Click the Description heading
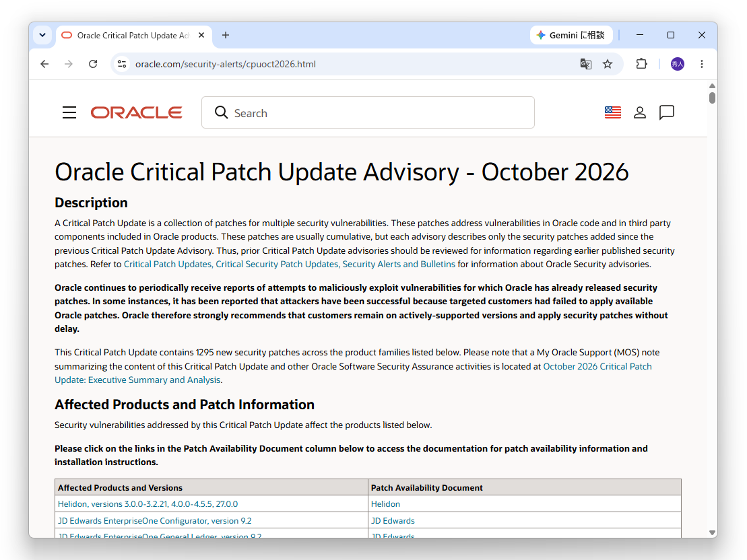The height and width of the screenshot is (560, 747). point(91,203)
